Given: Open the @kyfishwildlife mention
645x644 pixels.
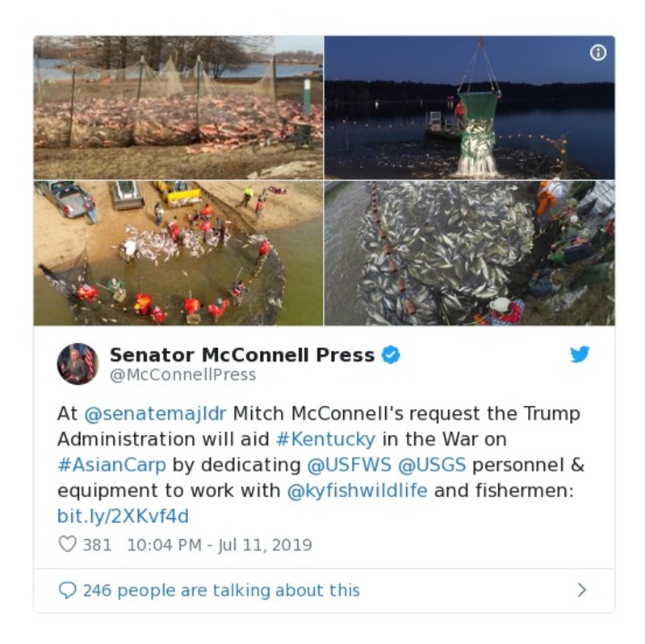Looking at the screenshot, I should click(357, 490).
